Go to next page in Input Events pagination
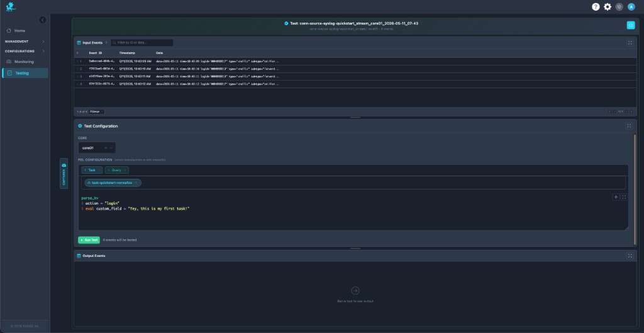Image resolution: width=644 pixels, height=333 pixels. tap(627, 111)
